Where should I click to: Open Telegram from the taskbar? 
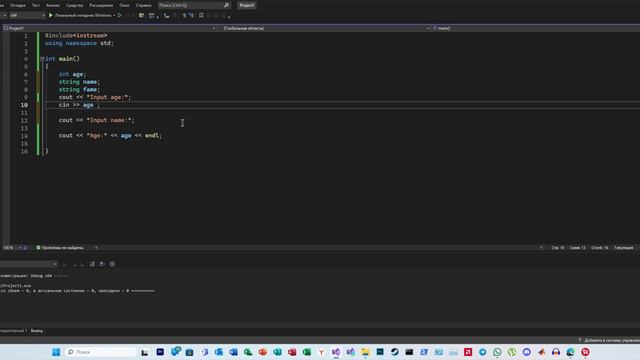click(x=482, y=352)
